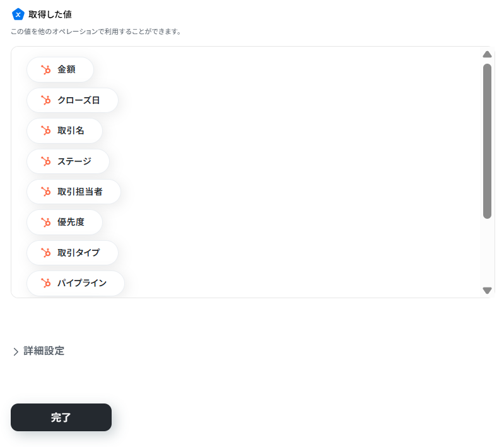504x447 pixels.
Task: Click the HubSpot icon beside パイプライン
Action: (45, 283)
